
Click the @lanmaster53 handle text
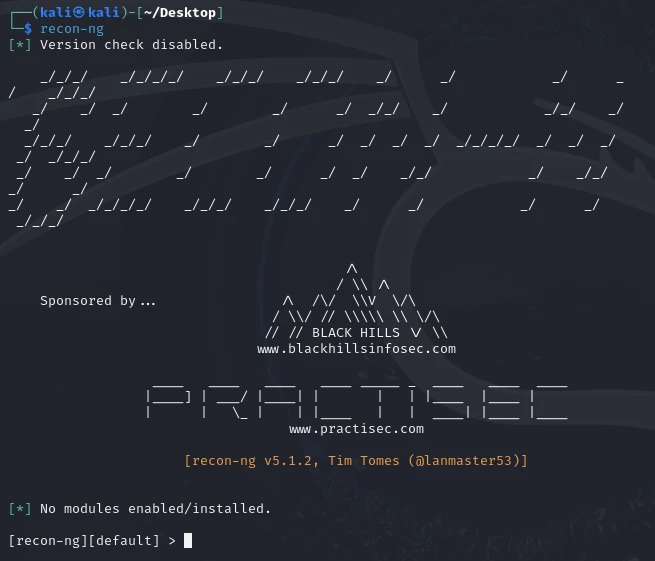[464, 460]
